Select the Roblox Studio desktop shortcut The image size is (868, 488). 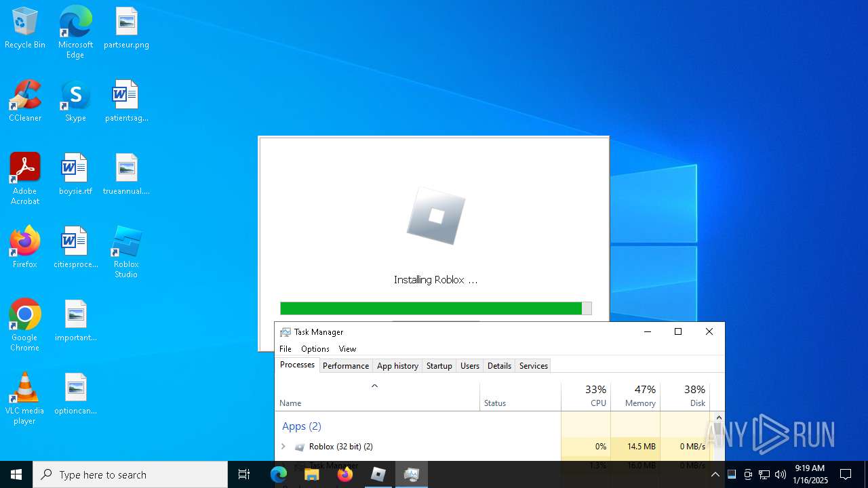[x=126, y=252]
